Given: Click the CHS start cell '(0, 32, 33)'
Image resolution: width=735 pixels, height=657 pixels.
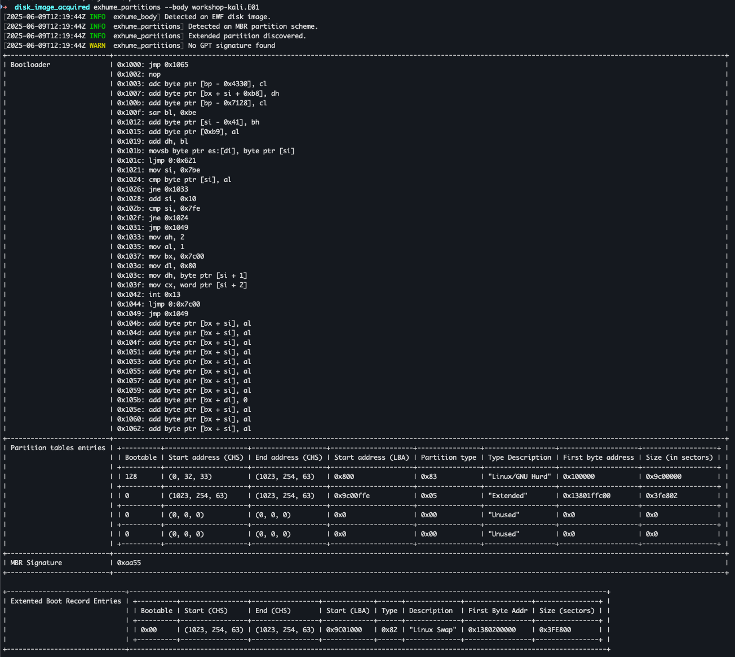Looking at the screenshot, I should tap(190, 477).
